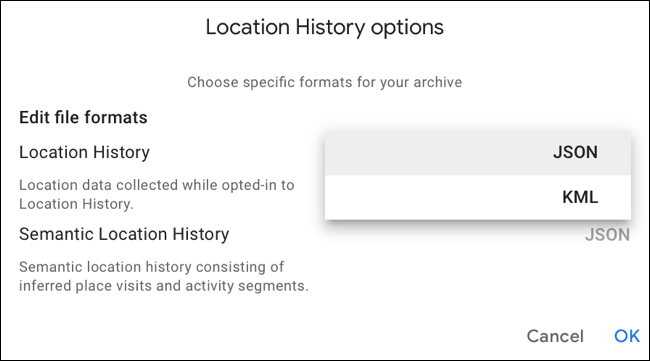This screenshot has height=361, width=650.
Task: Click the grey Cancel text at the dialog bottom
Action: [555, 336]
